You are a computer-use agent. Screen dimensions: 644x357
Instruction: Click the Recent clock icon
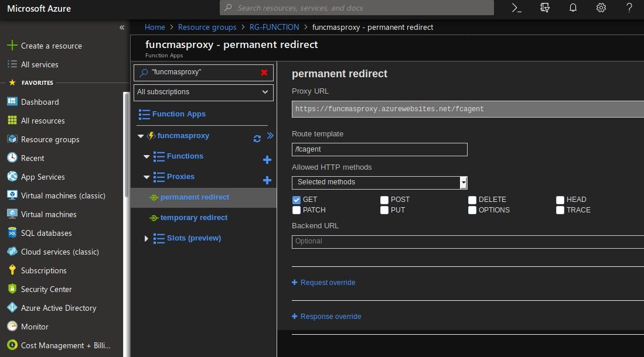point(12,157)
